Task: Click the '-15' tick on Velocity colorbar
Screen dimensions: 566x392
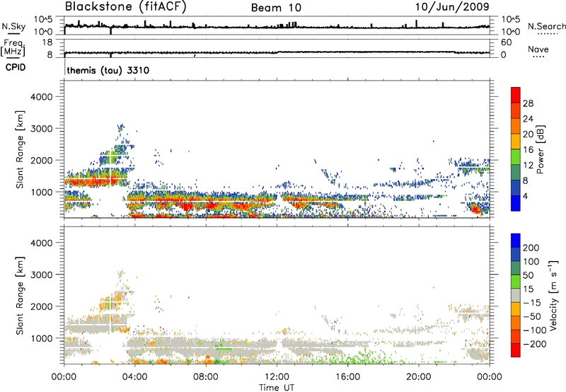Action: [533, 302]
